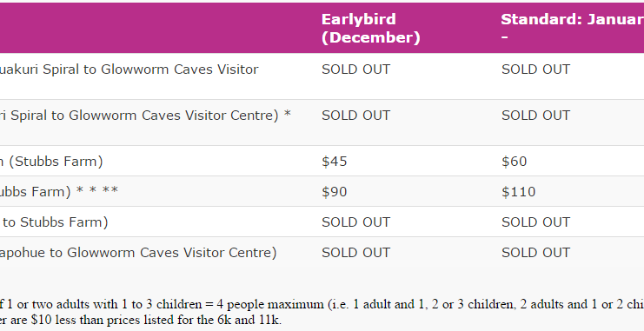Click second row Standard SOLD OUT cell
The height and width of the screenshot is (331, 644).
click(x=535, y=116)
